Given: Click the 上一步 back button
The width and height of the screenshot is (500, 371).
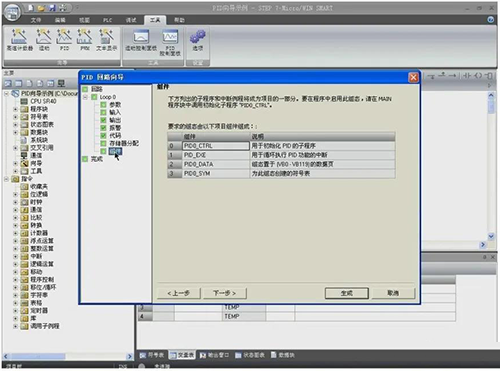Looking at the screenshot, I should (x=179, y=293).
